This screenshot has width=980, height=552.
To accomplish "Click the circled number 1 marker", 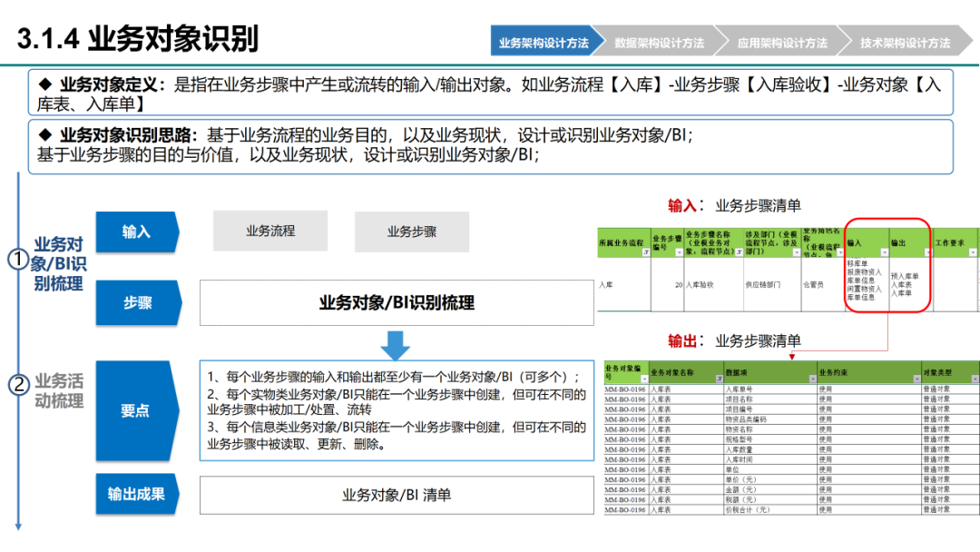I will click(x=17, y=259).
